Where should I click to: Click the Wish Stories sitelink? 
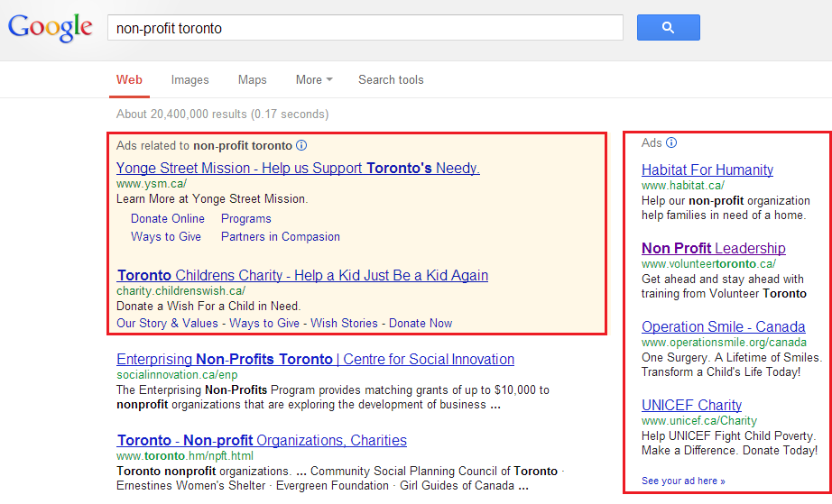344,323
